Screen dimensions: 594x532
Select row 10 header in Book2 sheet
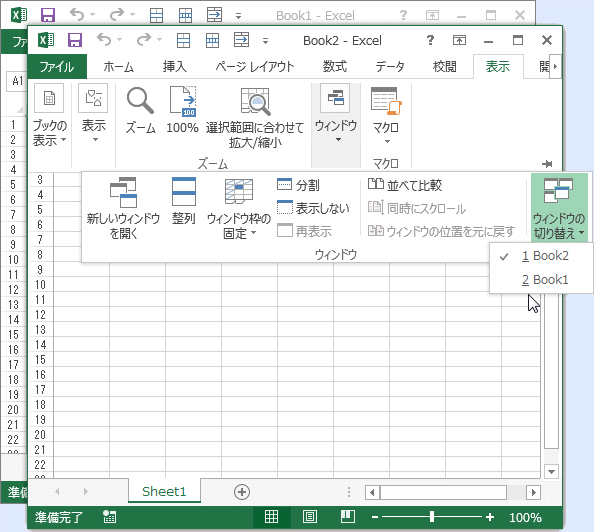(x=41, y=285)
